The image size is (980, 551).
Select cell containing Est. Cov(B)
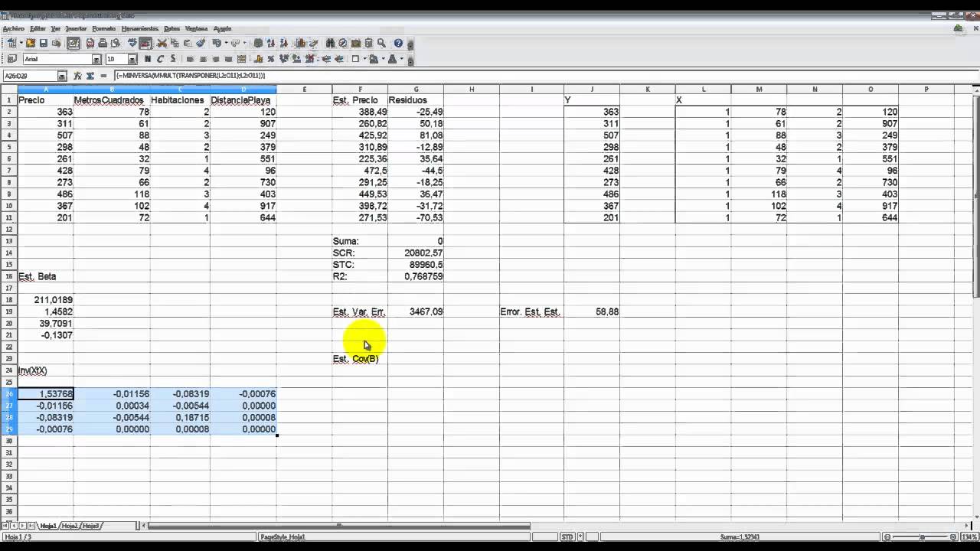click(x=360, y=359)
